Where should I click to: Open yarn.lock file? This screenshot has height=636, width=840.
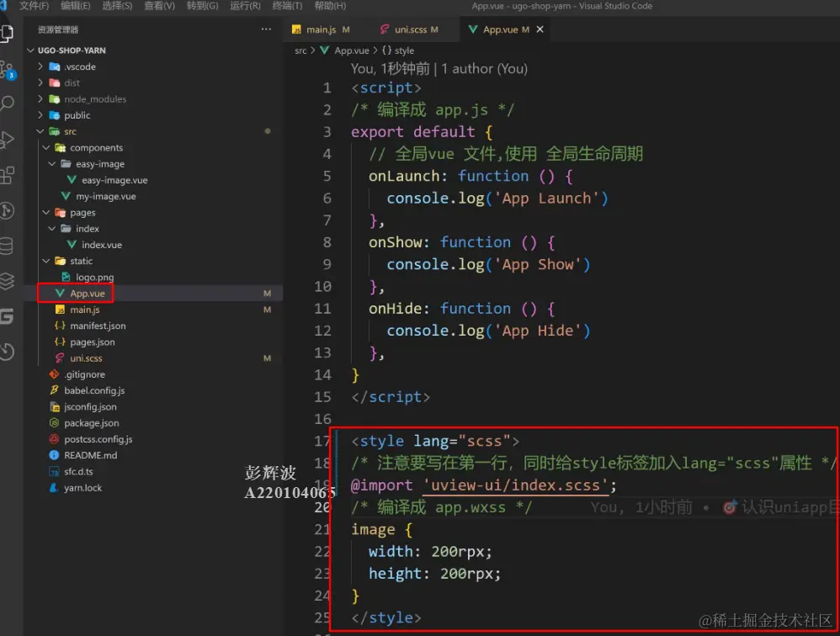tap(152, 488)
